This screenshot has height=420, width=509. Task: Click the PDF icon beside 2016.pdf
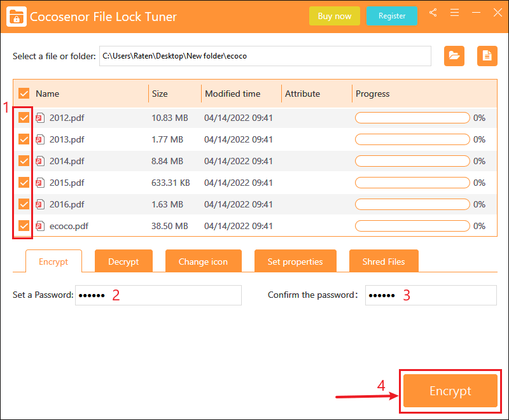pos(40,204)
